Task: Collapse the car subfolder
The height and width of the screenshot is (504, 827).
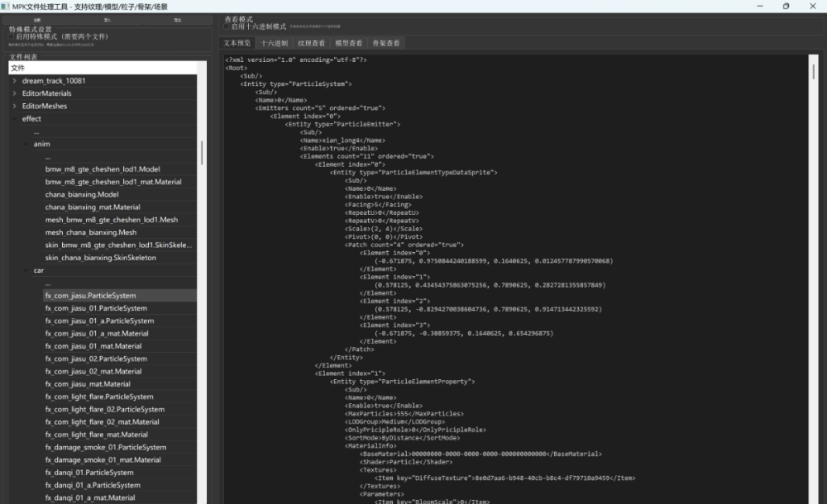Action: 26,270
